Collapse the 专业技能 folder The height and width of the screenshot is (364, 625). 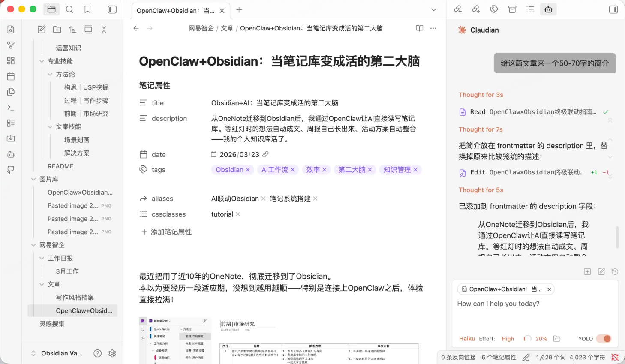pyautogui.click(x=42, y=61)
